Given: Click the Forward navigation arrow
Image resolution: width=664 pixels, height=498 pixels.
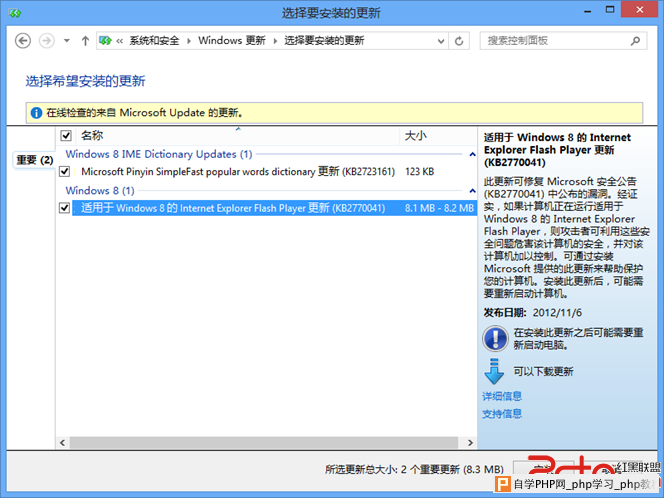Looking at the screenshot, I should [47, 41].
